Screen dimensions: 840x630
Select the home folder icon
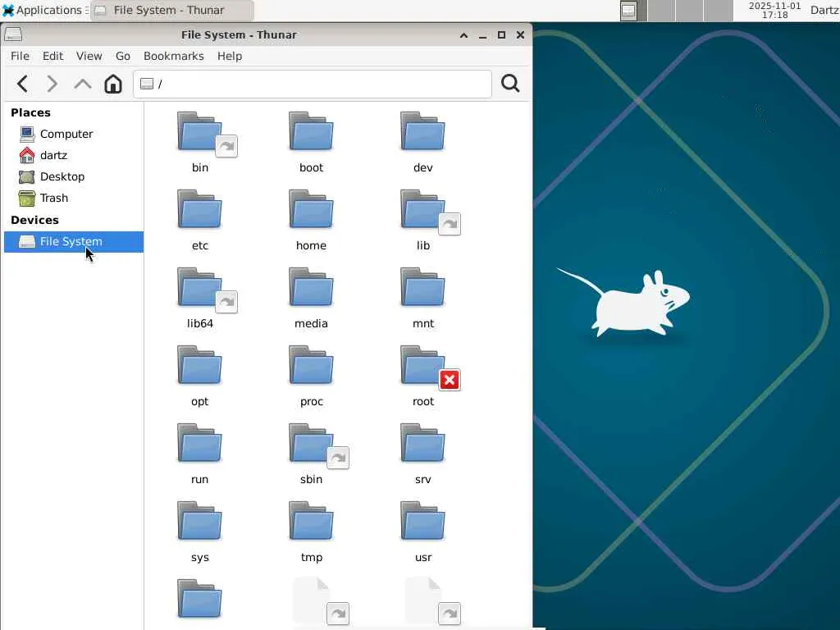311,209
